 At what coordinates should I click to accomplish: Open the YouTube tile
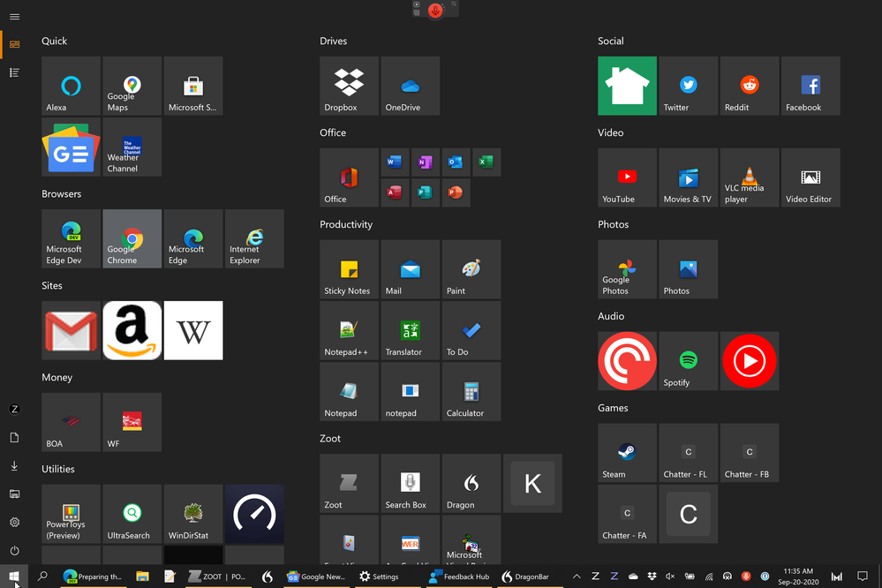(627, 177)
